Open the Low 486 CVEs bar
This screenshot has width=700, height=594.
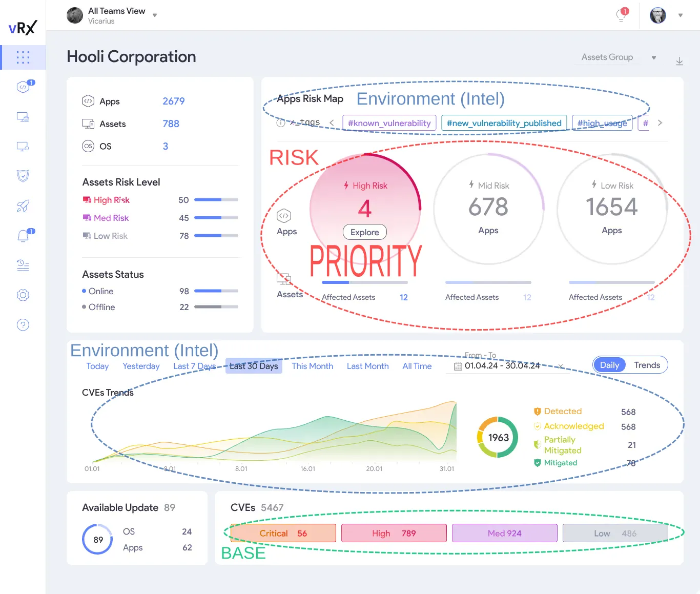coord(615,533)
